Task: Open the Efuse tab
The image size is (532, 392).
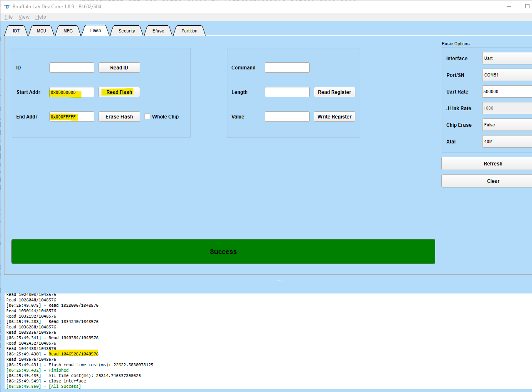Action: [158, 31]
